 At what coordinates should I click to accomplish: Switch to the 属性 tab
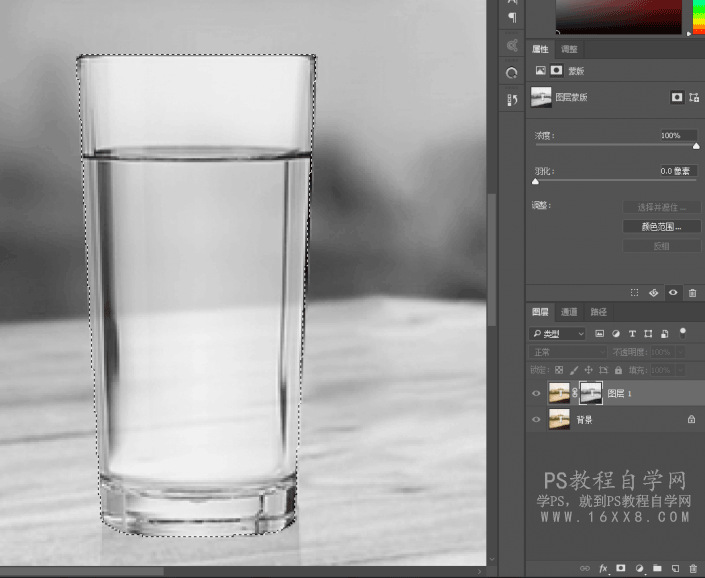point(540,49)
